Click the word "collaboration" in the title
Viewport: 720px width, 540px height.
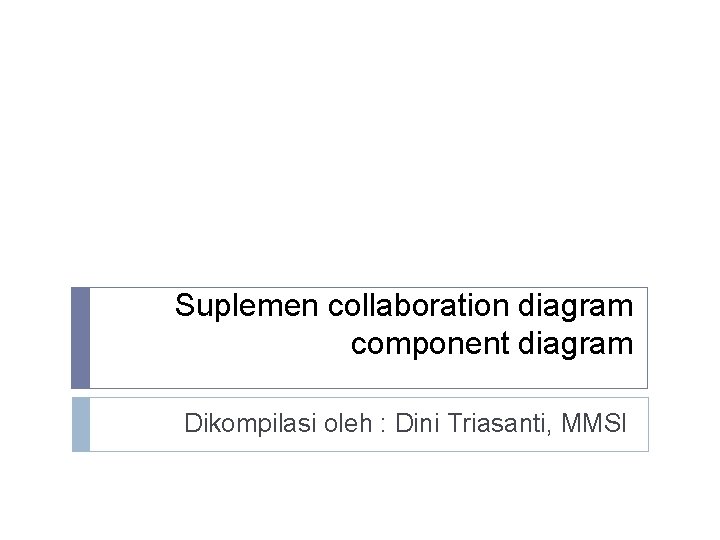[x=418, y=305]
